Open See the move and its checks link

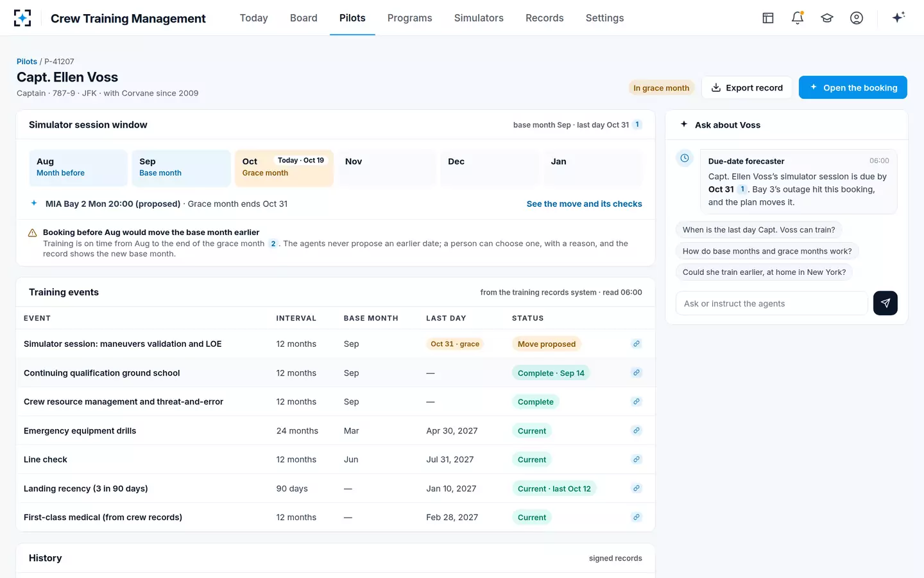pos(585,204)
